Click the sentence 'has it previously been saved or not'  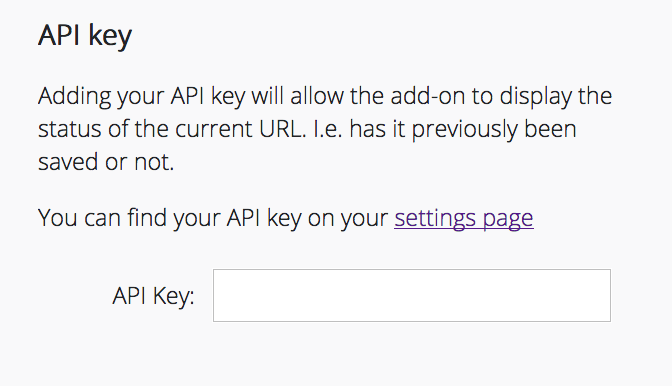[307, 145]
